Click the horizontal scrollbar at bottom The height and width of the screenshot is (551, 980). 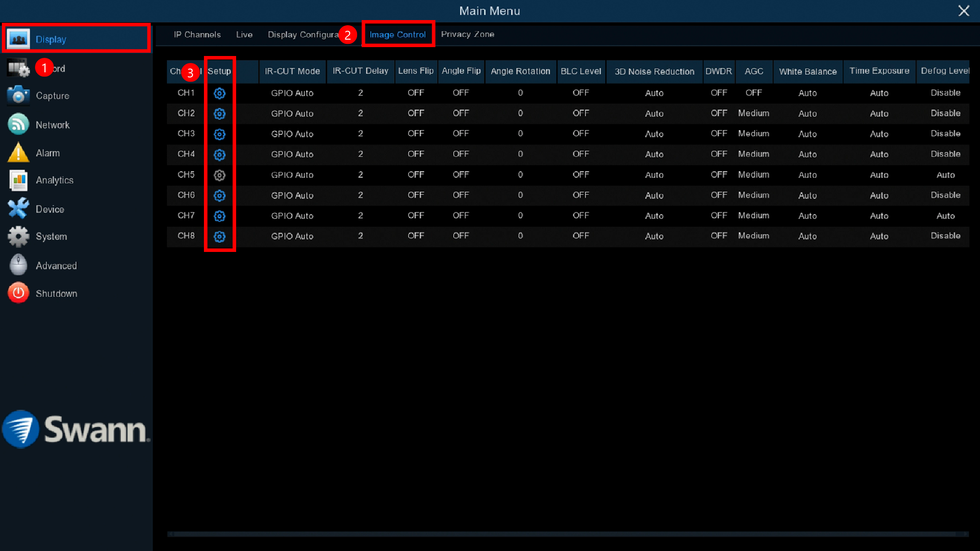tap(567, 534)
